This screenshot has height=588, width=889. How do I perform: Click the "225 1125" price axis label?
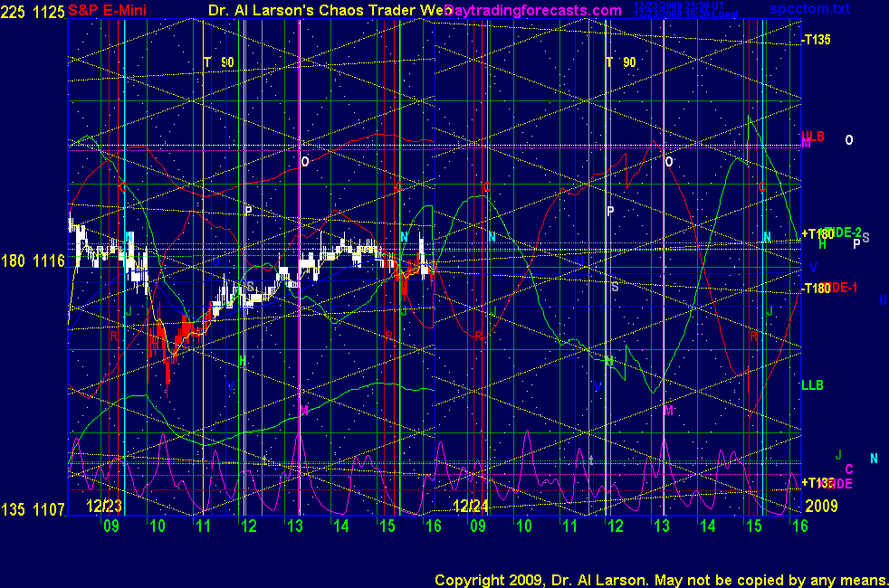33,12
